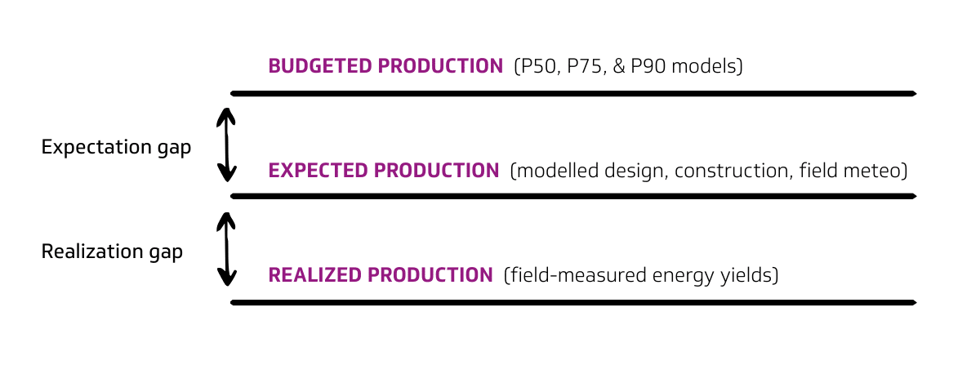
Task: Click the upper arrowhead of the Expectation gap arrow
Action: pyautogui.click(x=226, y=116)
